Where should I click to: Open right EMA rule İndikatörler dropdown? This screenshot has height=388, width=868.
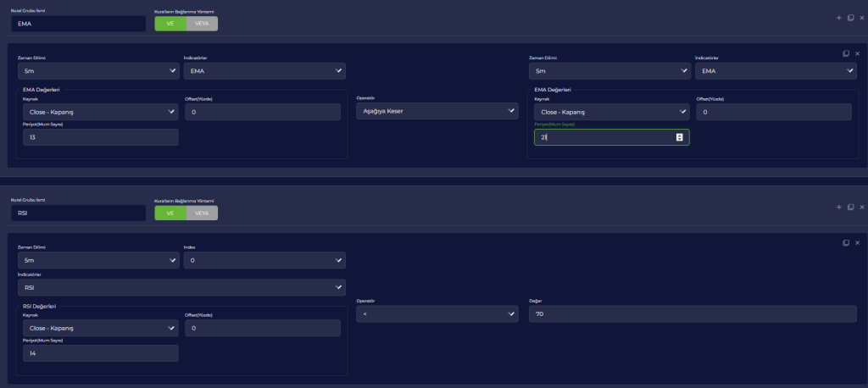click(x=776, y=71)
